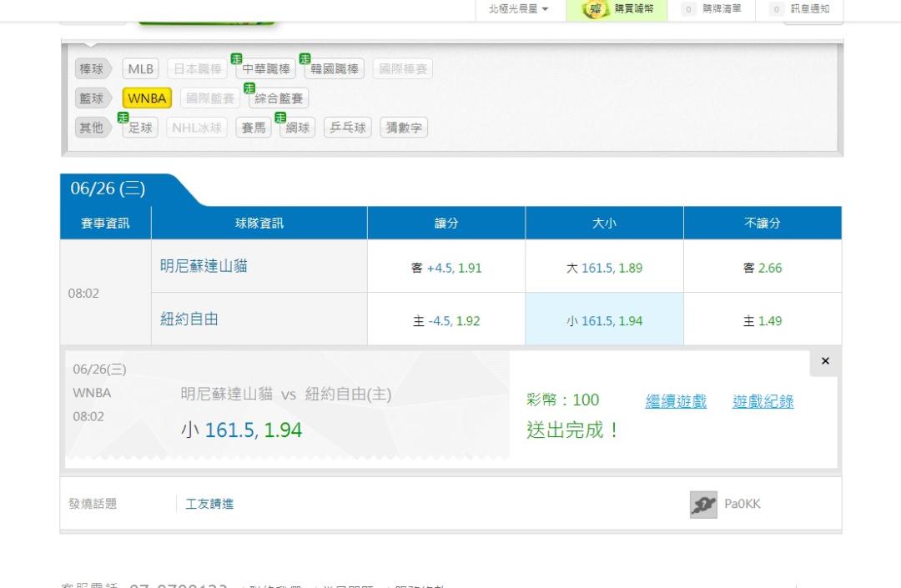Click the live badge on 韓國職棒
This screenshot has width=901, height=588.
tap(305, 58)
